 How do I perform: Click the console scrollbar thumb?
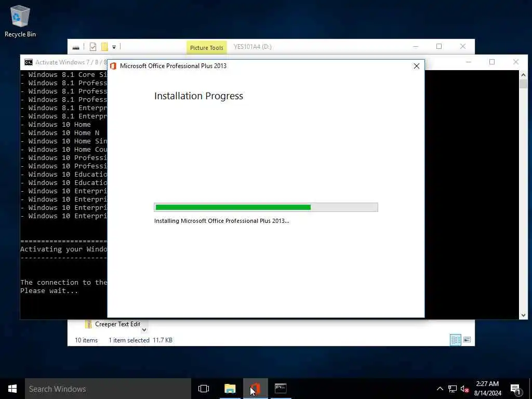point(523,84)
